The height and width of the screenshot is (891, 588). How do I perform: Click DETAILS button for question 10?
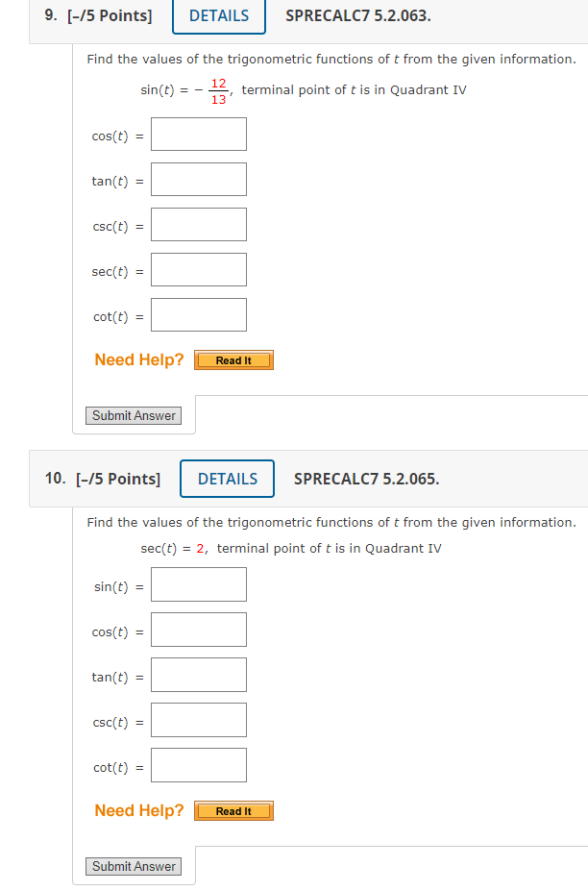(227, 478)
